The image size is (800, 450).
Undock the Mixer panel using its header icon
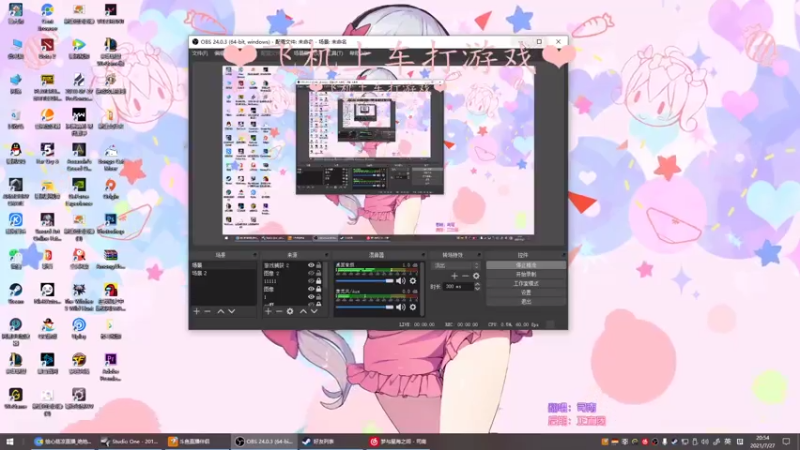(x=422, y=255)
